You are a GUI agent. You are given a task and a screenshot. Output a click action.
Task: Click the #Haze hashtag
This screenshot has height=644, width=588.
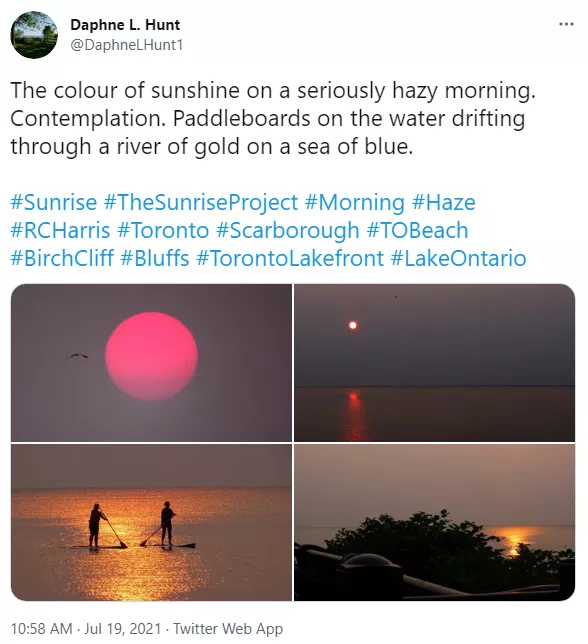443,202
